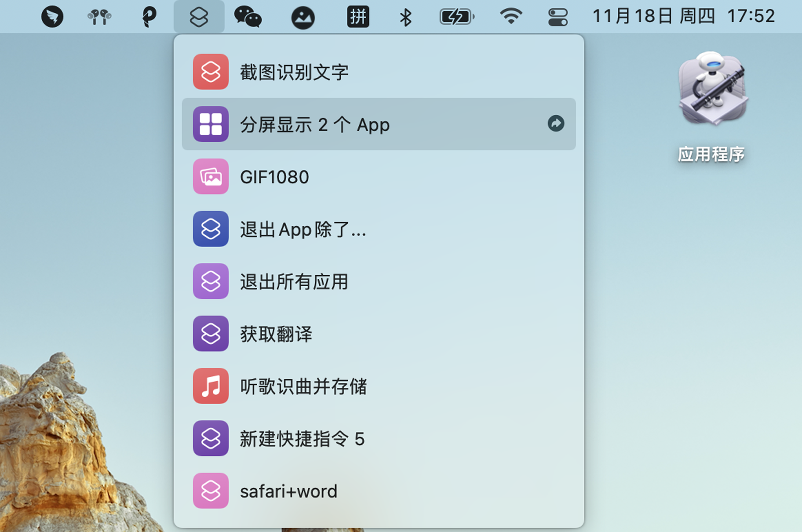
Task: Select the 截图识别文字 shortcut icon
Action: [210, 72]
